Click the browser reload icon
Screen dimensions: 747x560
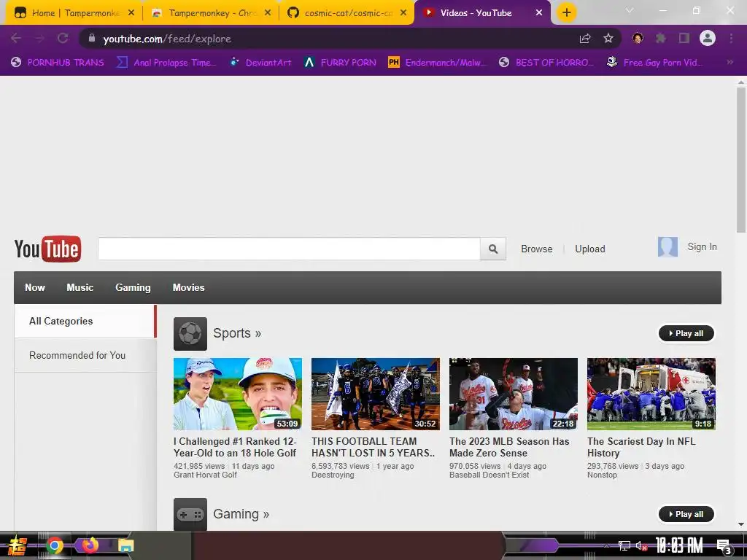coord(63,39)
